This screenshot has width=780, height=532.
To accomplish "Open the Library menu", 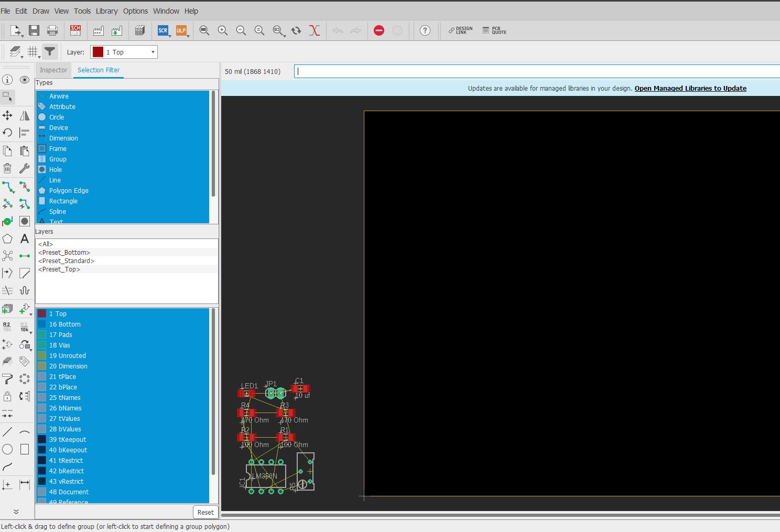I will [106, 11].
